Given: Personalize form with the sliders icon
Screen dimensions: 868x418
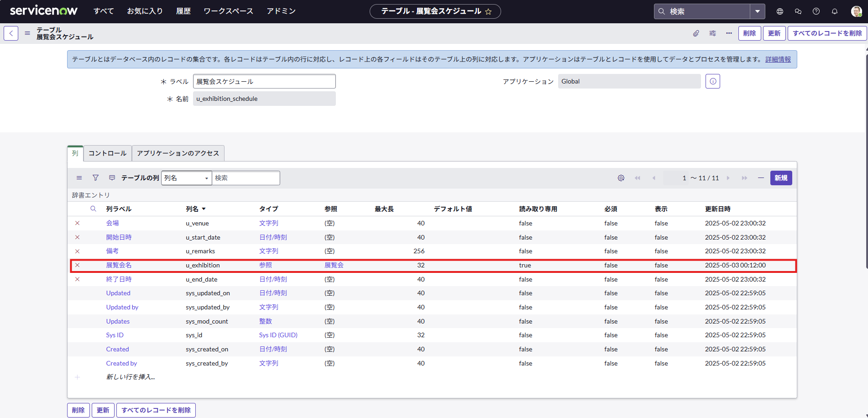Looking at the screenshot, I should [712, 33].
